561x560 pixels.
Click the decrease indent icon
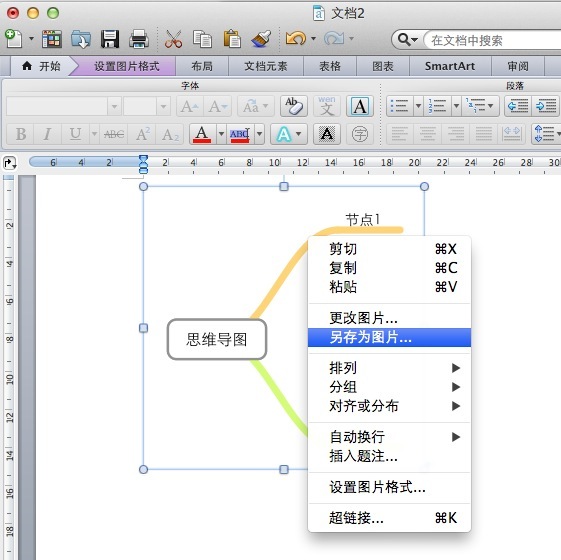click(518, 106)
